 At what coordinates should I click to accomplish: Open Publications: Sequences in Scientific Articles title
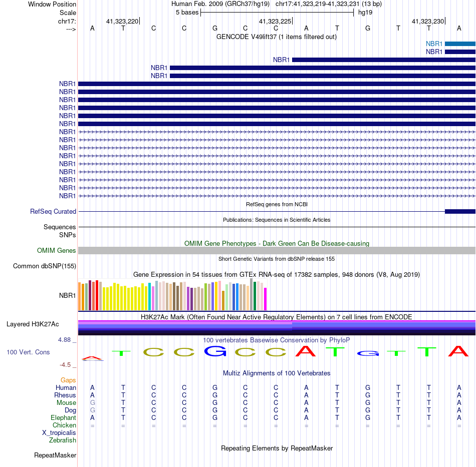[277, 220]
